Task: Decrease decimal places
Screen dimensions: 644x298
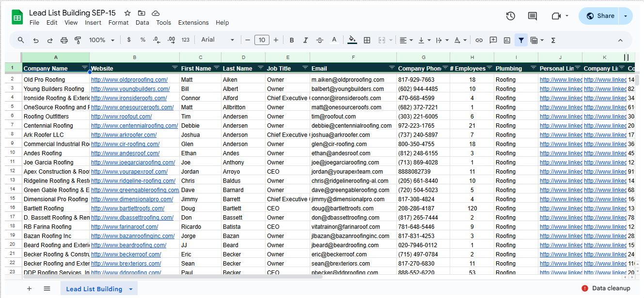Action: point(157,40)
